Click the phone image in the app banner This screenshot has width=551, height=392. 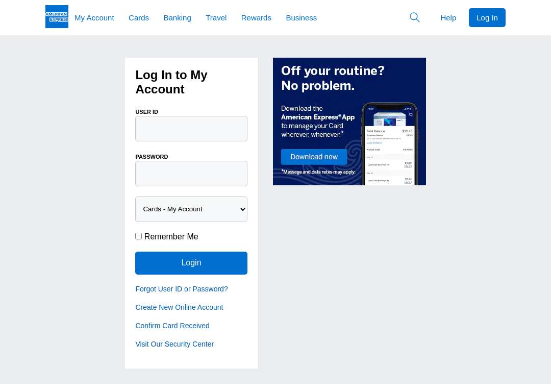tap(390, 144)
